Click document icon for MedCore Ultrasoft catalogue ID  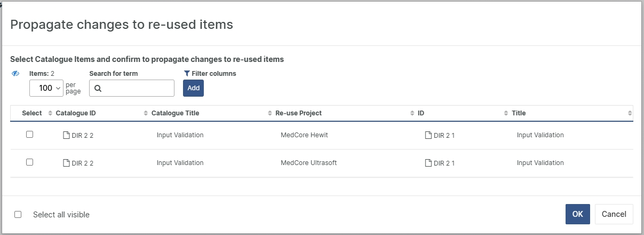66,163
